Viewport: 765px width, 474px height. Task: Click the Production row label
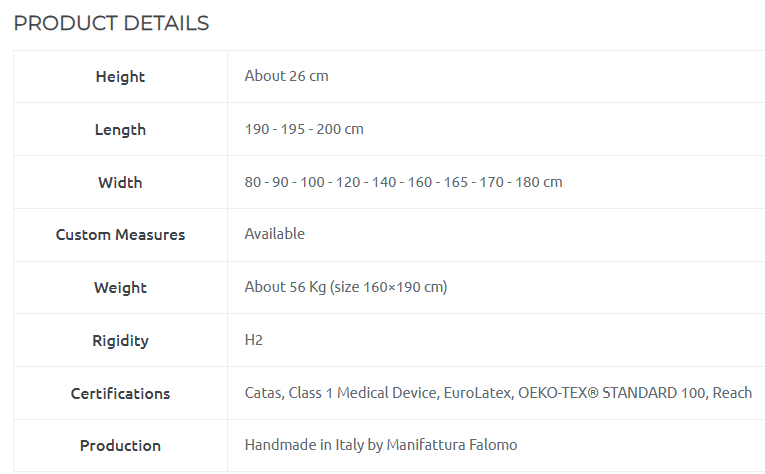pos(120,446)
